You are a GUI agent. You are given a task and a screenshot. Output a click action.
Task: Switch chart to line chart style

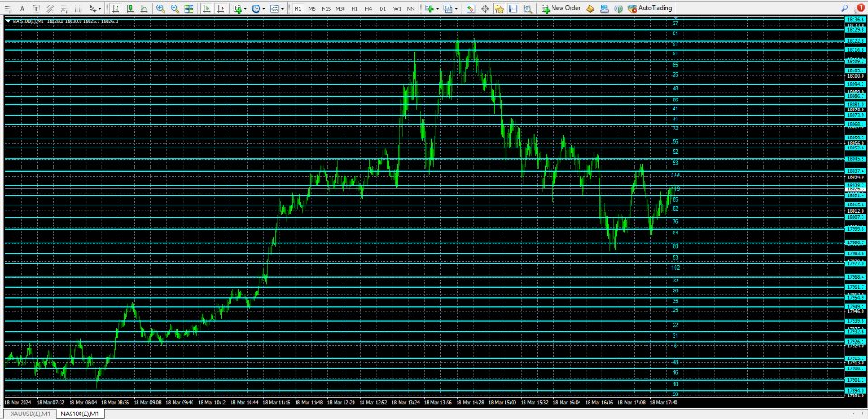click(144, 8)
